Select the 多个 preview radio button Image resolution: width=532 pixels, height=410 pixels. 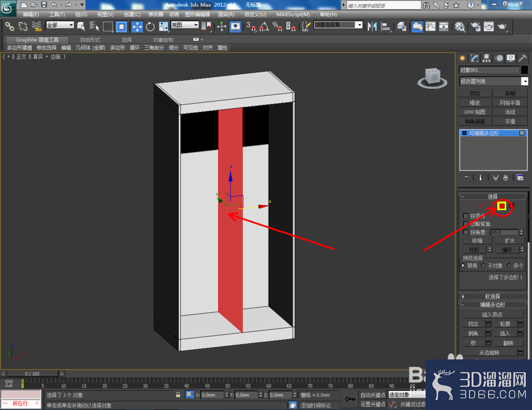click(509, 265)
